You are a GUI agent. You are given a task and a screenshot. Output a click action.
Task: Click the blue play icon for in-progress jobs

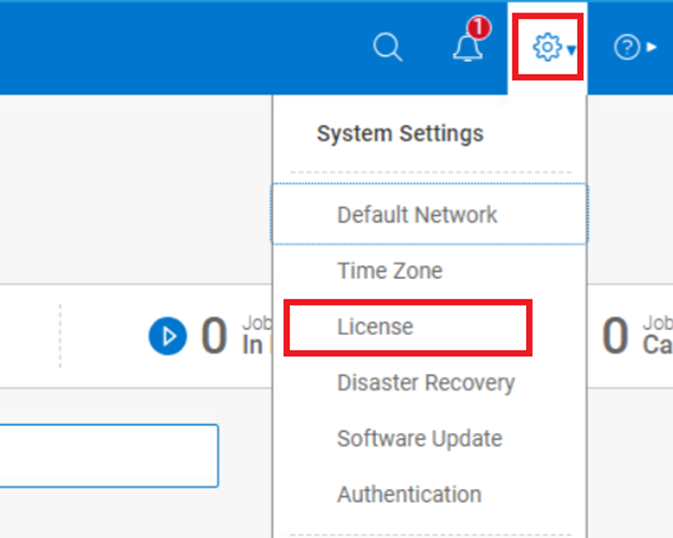pyautogui.click(x=168, y=336)
